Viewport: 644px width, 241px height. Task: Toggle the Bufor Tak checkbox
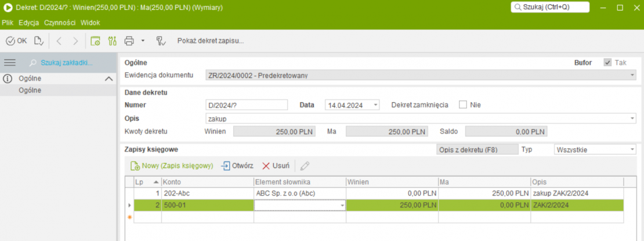point(607,62)
